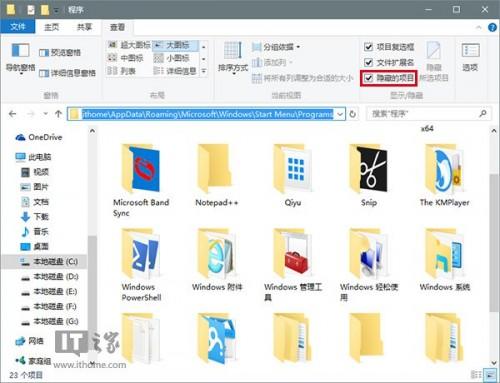Collapse the ribbon with the chevron

pos(479,27)
